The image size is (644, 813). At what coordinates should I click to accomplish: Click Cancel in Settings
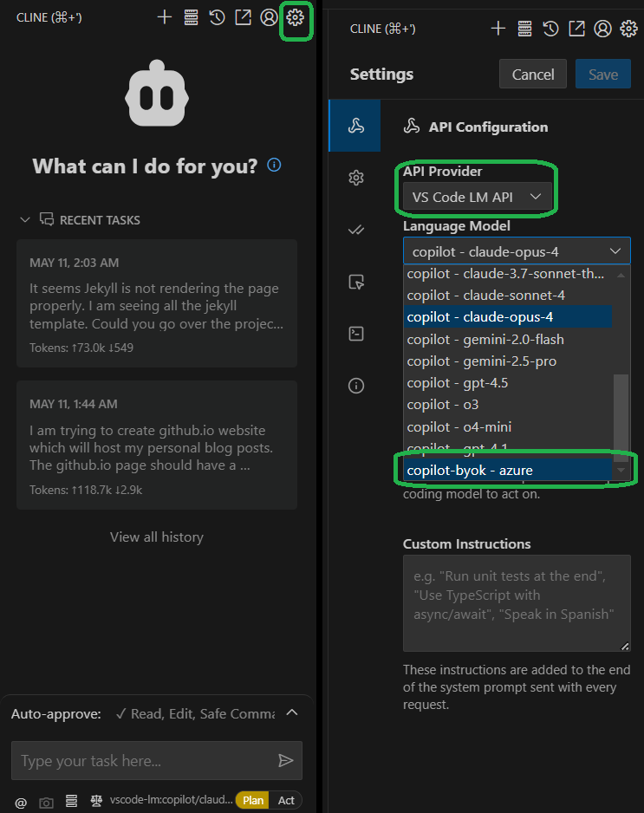532,75
